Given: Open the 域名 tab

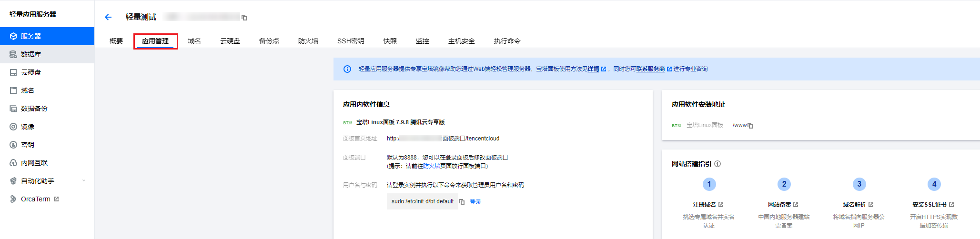Looking at the screenshot, I should (x=194, y=41).
